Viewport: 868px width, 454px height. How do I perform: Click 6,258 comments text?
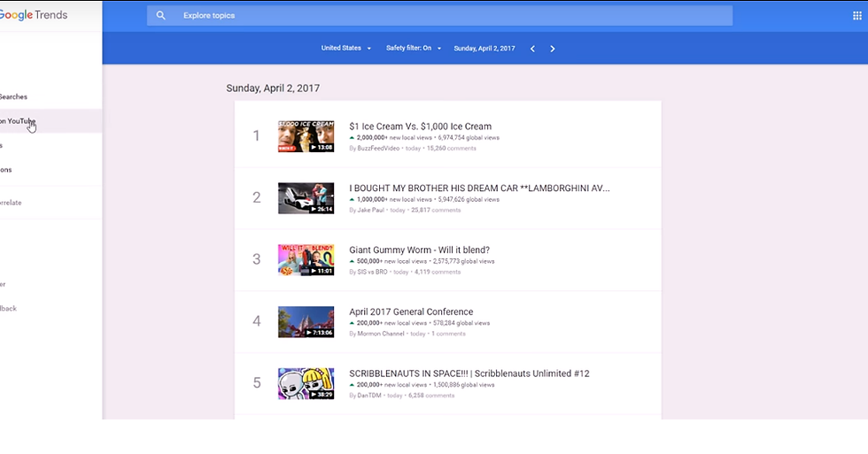431,396
